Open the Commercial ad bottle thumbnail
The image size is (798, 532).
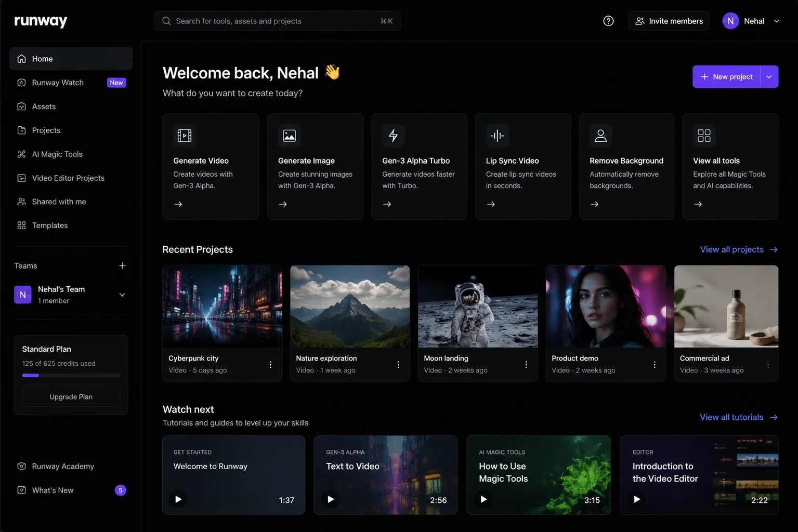[726, 307]
